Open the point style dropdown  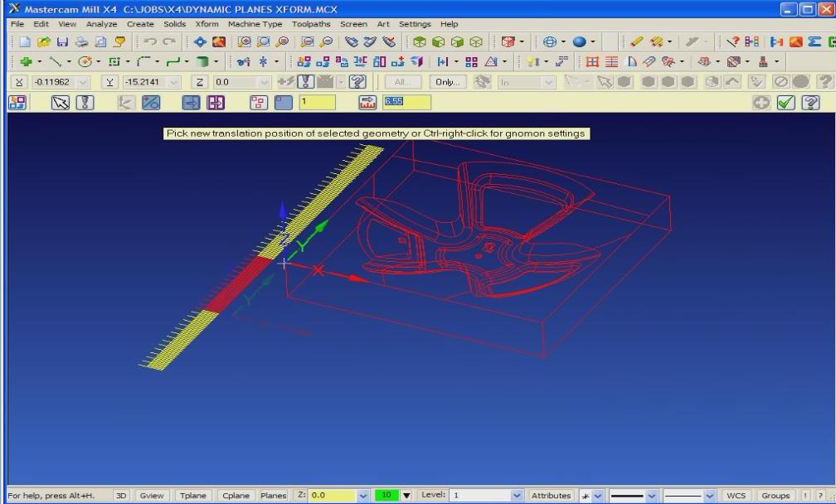598,496
